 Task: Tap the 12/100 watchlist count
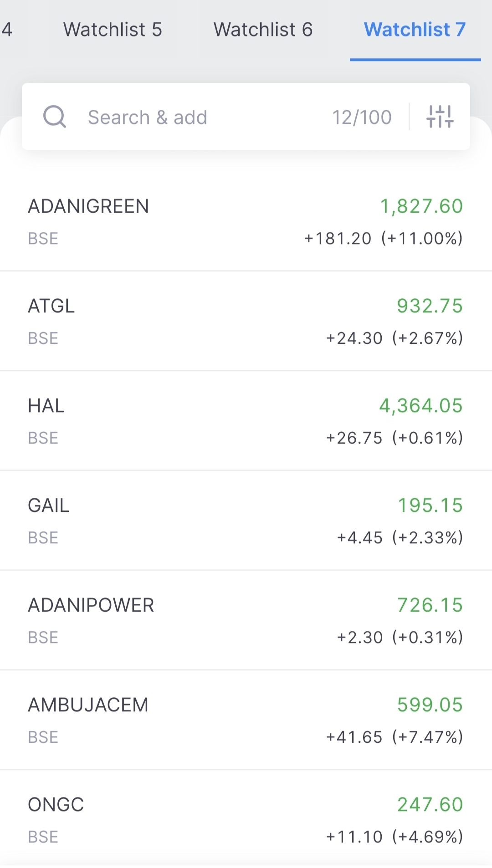pyautogui.click(x=362, y=117)
